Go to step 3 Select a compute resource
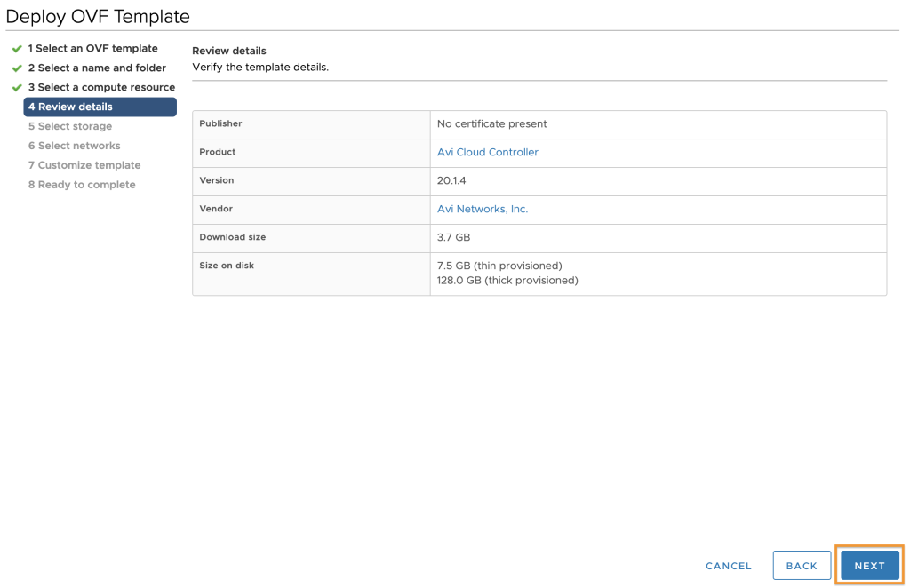The height and width of the screenshot is (588, 910). click(101, 87)
